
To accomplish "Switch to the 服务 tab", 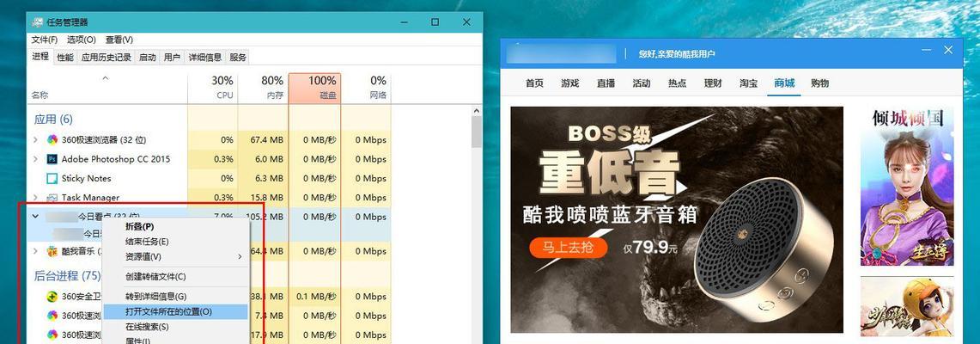I will coord(238,58).
